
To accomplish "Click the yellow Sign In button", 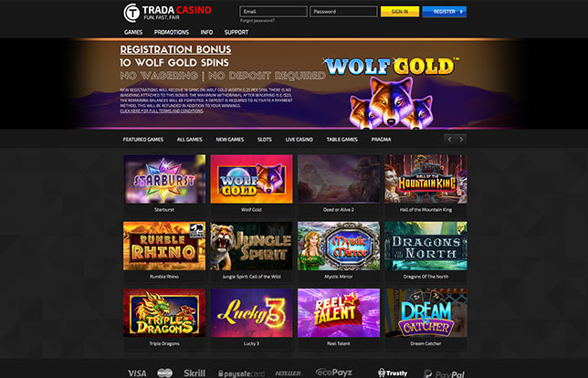I will (400, 12).
